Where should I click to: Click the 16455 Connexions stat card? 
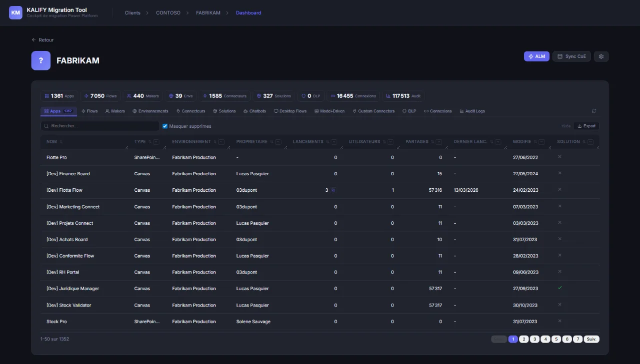point(353,96)
